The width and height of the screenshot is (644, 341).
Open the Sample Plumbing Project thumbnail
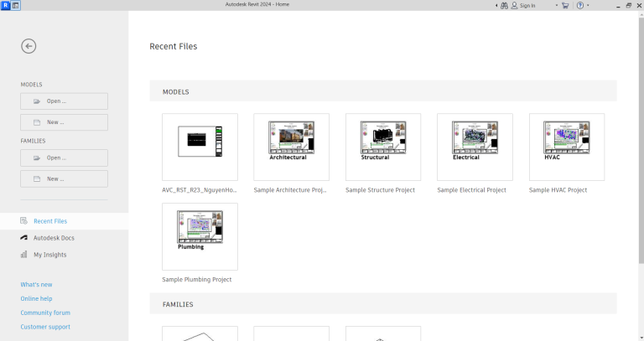[200, 236]
